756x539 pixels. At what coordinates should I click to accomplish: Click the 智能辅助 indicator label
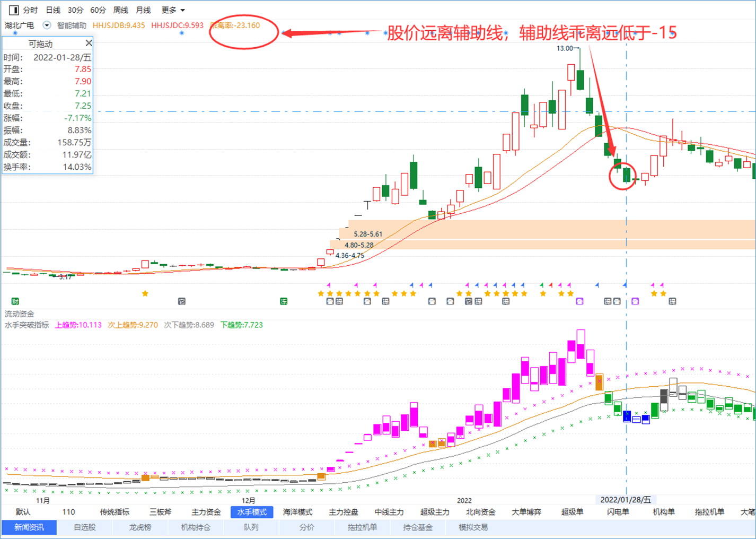coord(72,25)
